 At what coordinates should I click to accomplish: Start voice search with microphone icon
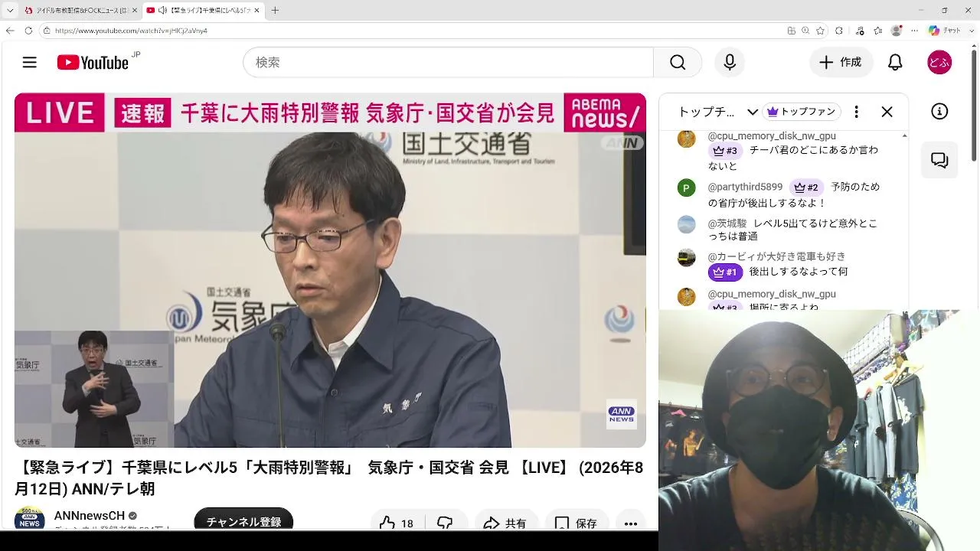(x=730, y=63)
